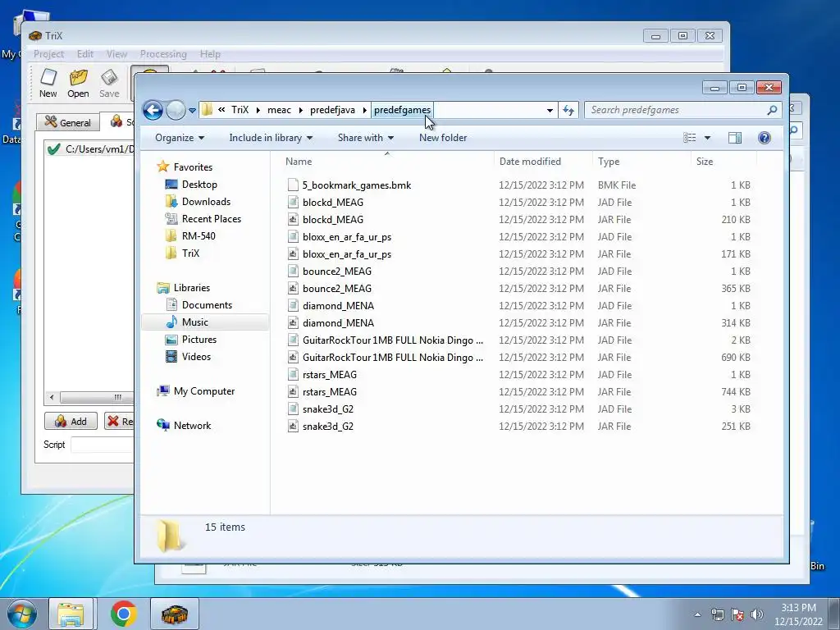840x630 pixels.
Task: Select the diamond_MENA JAR file name
Action: [x=338, y=323]
